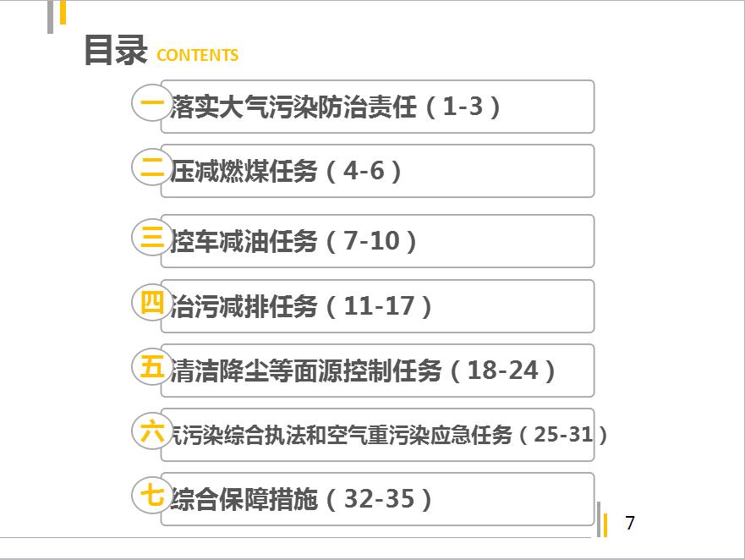Click the yellow vertical bar above 目录
745x560 pixels.
(63, 13)
